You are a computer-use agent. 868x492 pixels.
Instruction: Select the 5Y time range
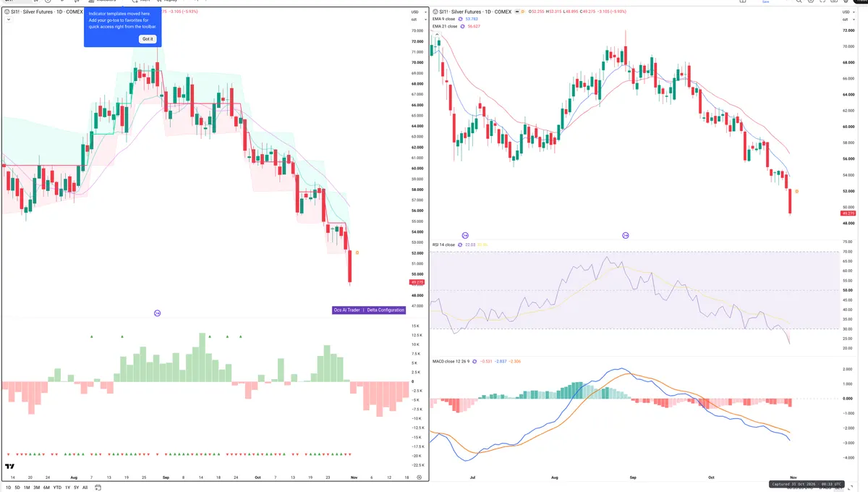point(76,488)
